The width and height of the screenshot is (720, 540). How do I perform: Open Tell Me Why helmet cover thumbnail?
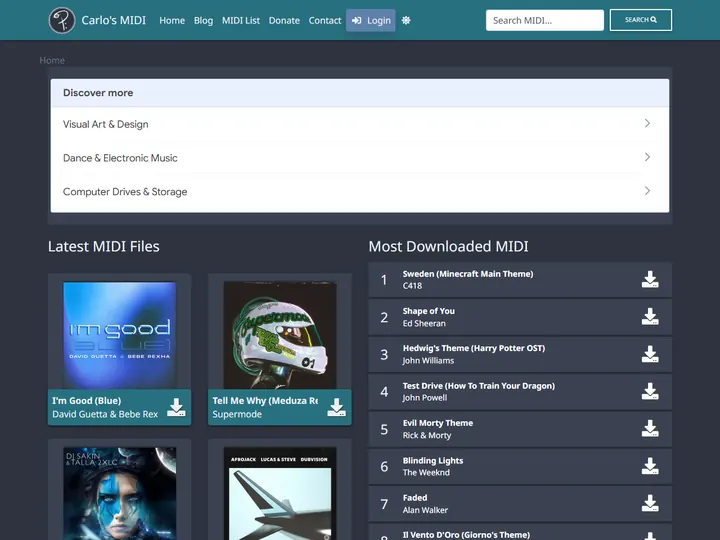(280, 335)
